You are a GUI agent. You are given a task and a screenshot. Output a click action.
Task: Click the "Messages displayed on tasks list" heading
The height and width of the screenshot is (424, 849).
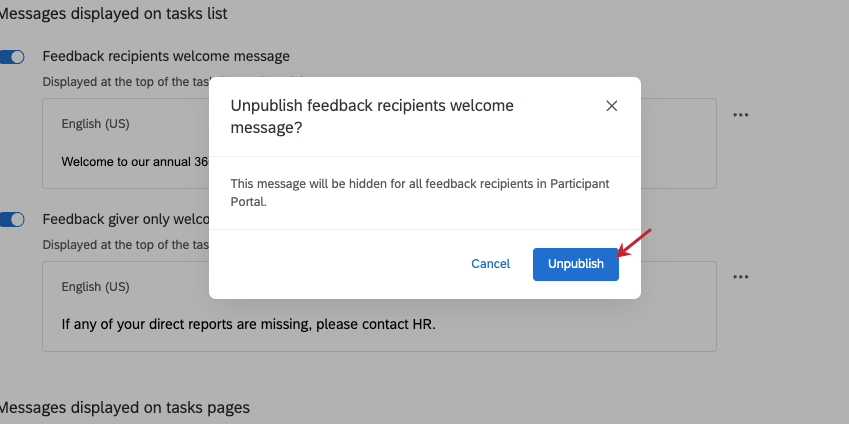pos(113,14)
